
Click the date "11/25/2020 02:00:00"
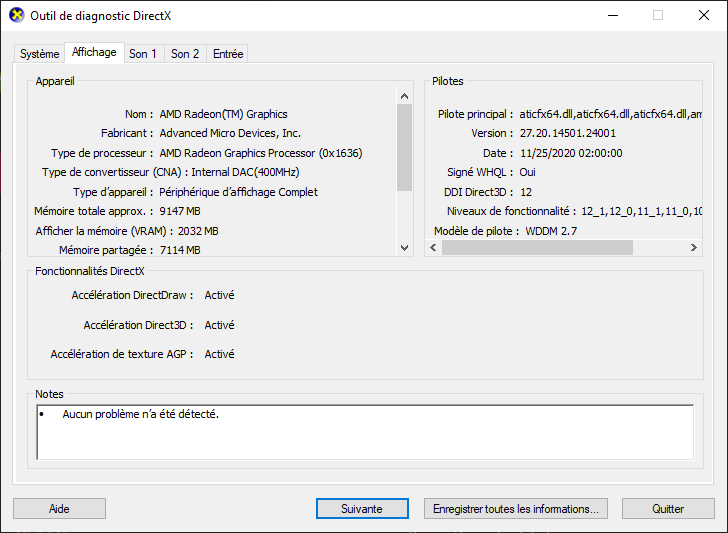click(571, 153)
